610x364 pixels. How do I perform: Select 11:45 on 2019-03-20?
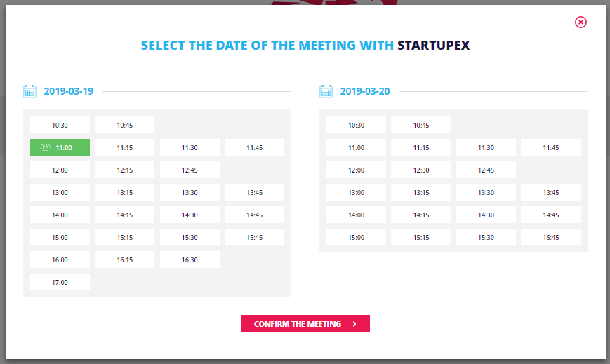coord(550,147)
